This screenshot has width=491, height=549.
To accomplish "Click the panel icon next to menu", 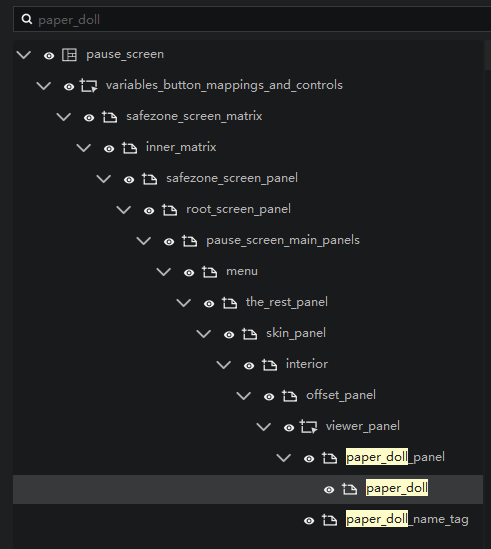I will point(209,272).
